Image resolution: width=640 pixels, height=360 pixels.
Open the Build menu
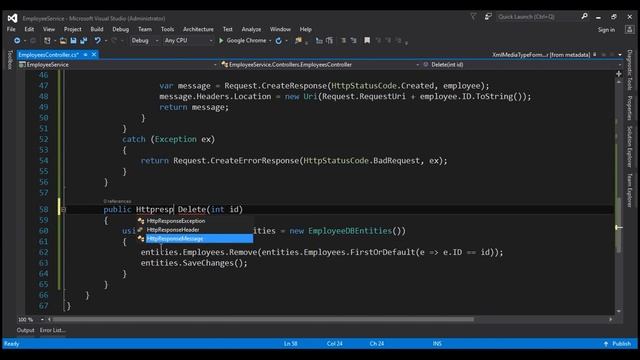coord(97,29)
